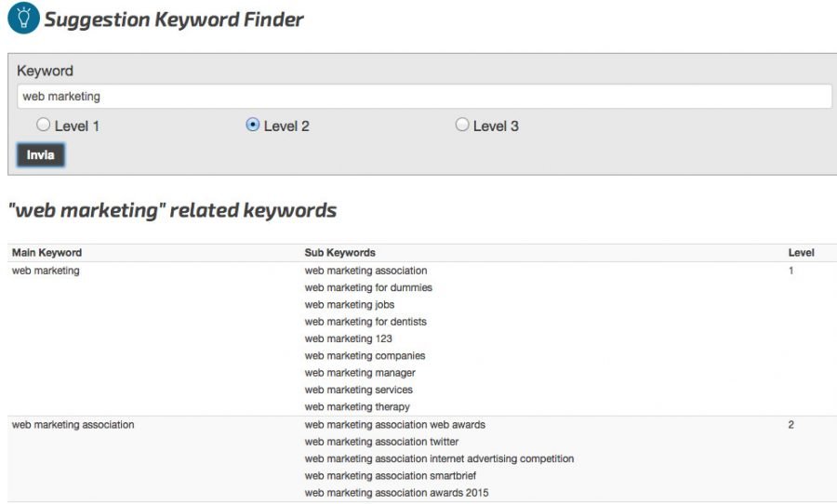The height and width of the screenshot is (504, 837).
Task: Click the lightbulb logo icon
Action: 23,18
